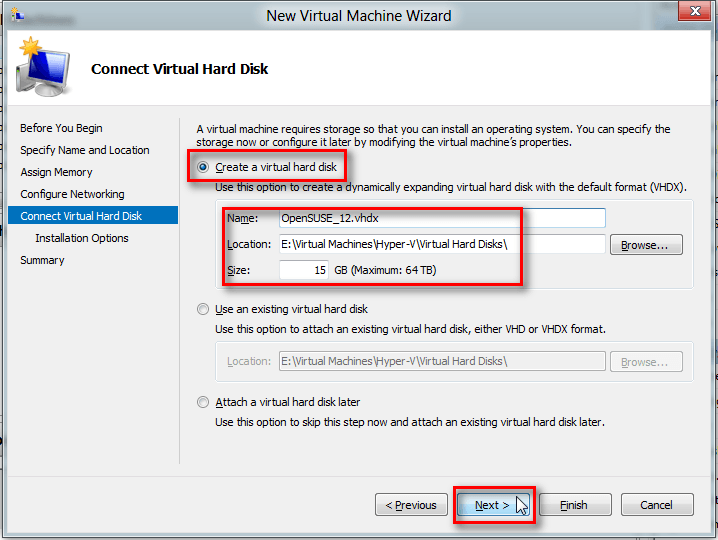The height and width of the screenshot is (540, 718).
Task: Go to Summary step
Action: tap(42, 260)
